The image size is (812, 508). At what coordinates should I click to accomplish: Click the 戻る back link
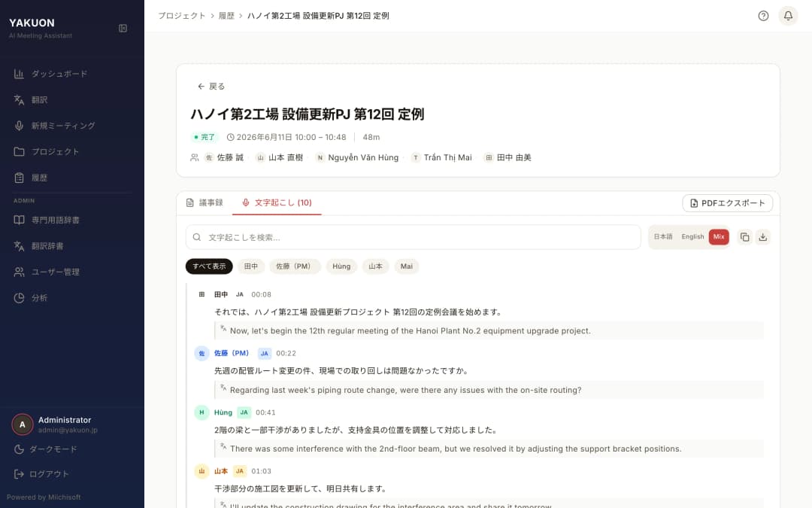[211, 86]
